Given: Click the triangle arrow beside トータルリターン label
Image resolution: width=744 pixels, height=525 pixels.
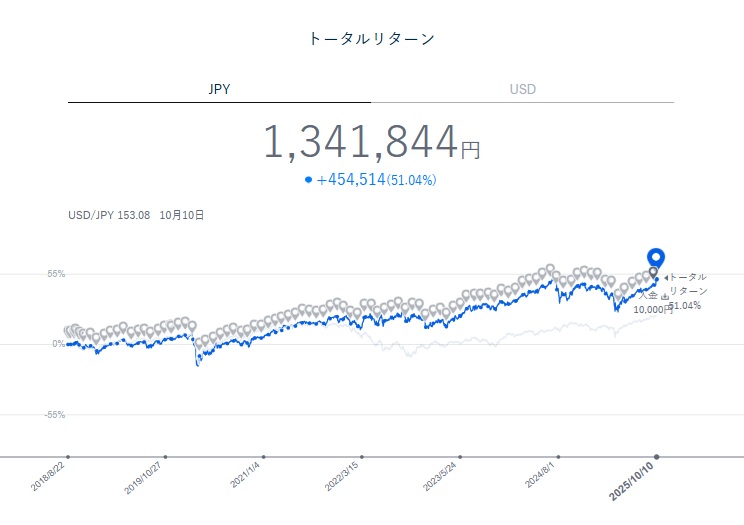Looking at the screenshot, I should tap(665, 277).
